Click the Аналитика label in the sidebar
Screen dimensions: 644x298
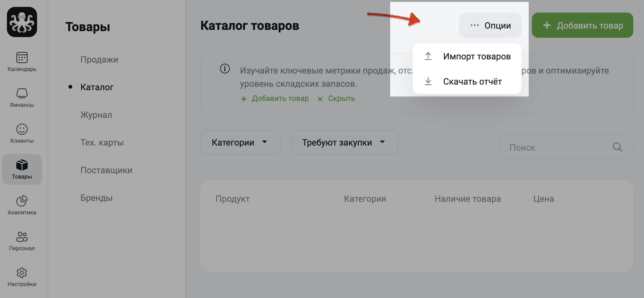22,212
